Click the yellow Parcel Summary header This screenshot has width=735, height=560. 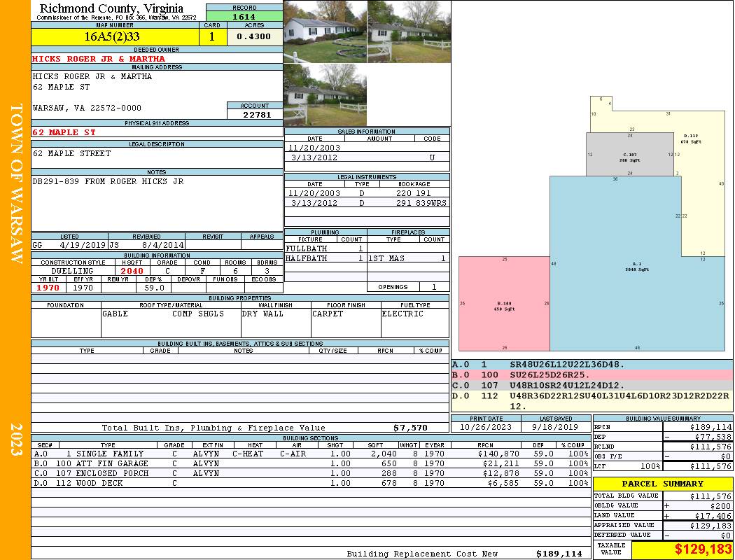(x=662, y=484)
